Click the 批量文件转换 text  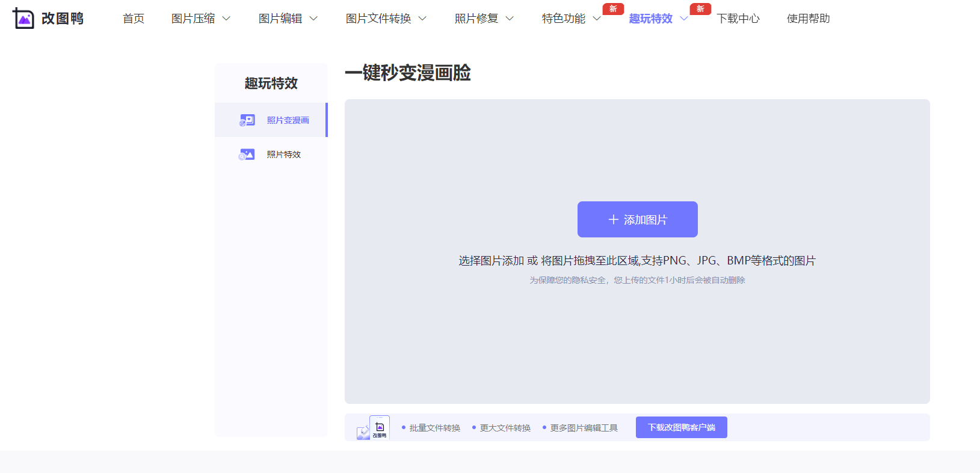pos(435,428)
